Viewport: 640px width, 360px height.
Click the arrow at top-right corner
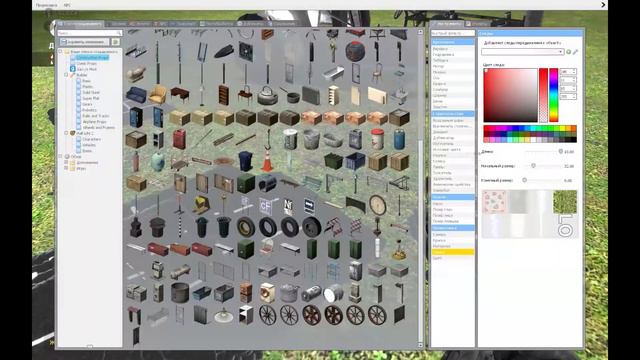[x=603, y=5]
